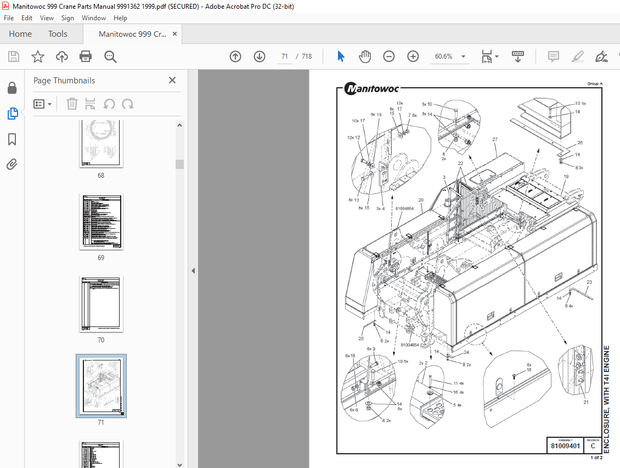Switch to the Home tab
The height and width of the screenshot is (468, 620).
[20, 34]
